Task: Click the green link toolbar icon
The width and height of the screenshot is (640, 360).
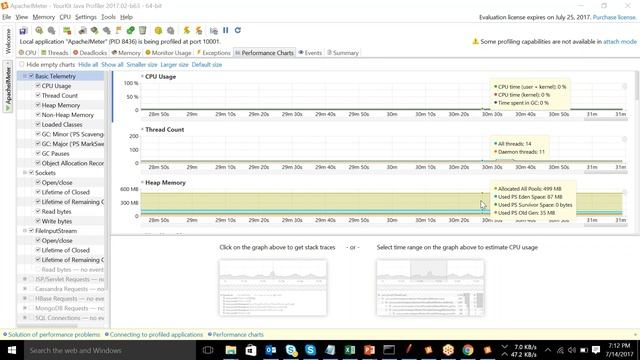Action: point(131,31)
